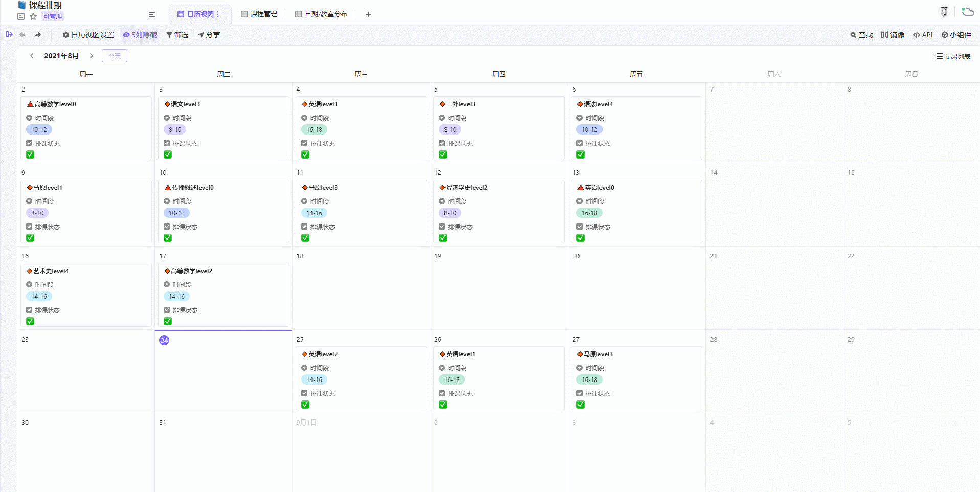Open 查找 search tool
The width and height of the screenshot is (980, 492).
tap(861, 35)
